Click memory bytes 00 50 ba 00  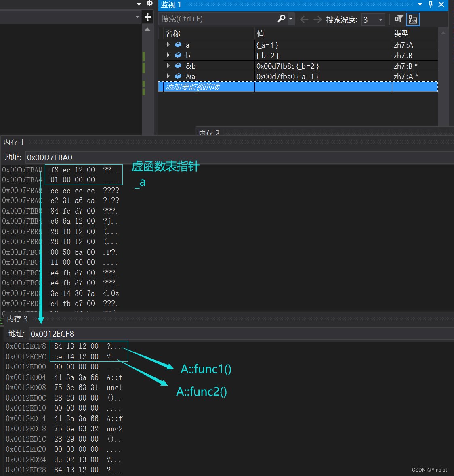73,252
